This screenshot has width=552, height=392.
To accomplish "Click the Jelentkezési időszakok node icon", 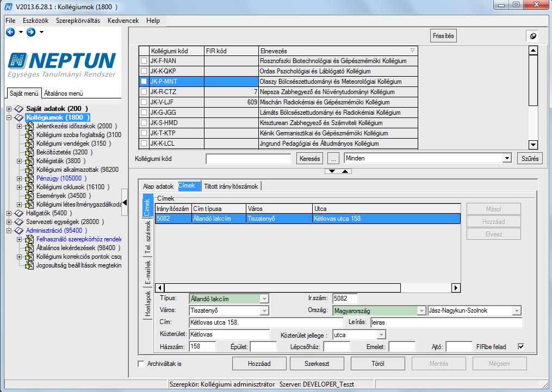I will point(29,126).
